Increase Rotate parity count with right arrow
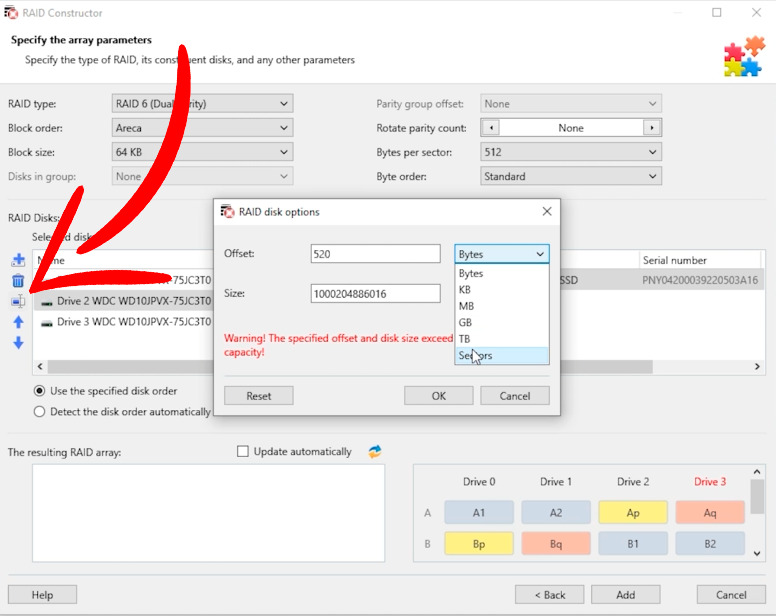This screenshot has height=616, width=776. 652,128
